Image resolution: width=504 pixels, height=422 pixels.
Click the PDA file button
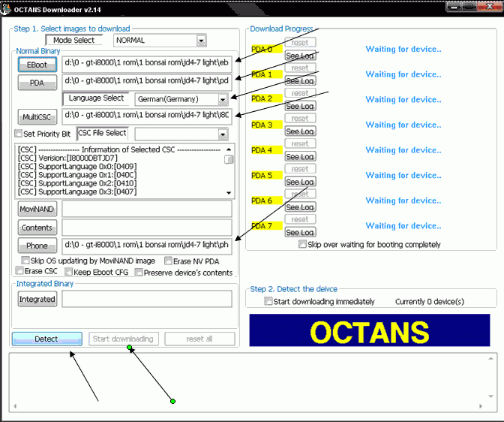point(37,83)
